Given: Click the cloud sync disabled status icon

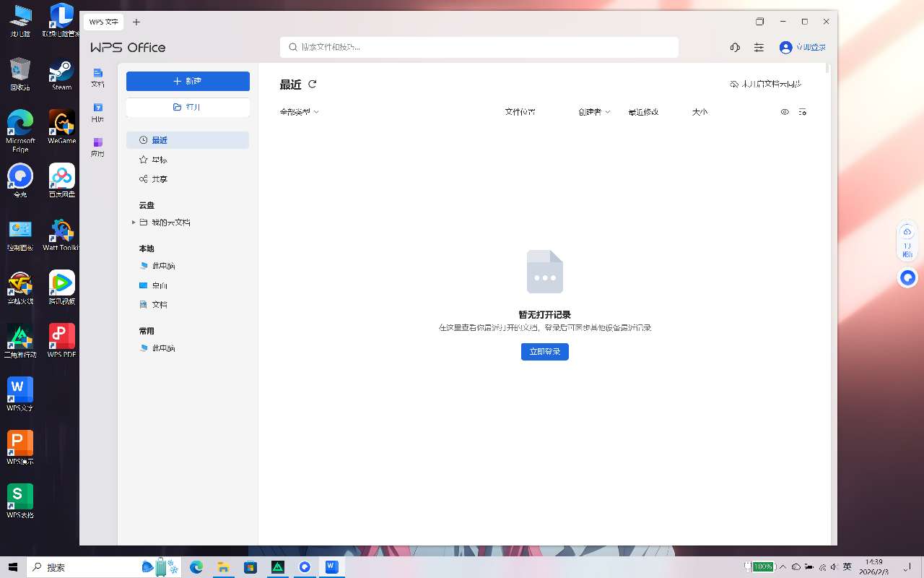Looking at the screenshot, I should 734,84.
